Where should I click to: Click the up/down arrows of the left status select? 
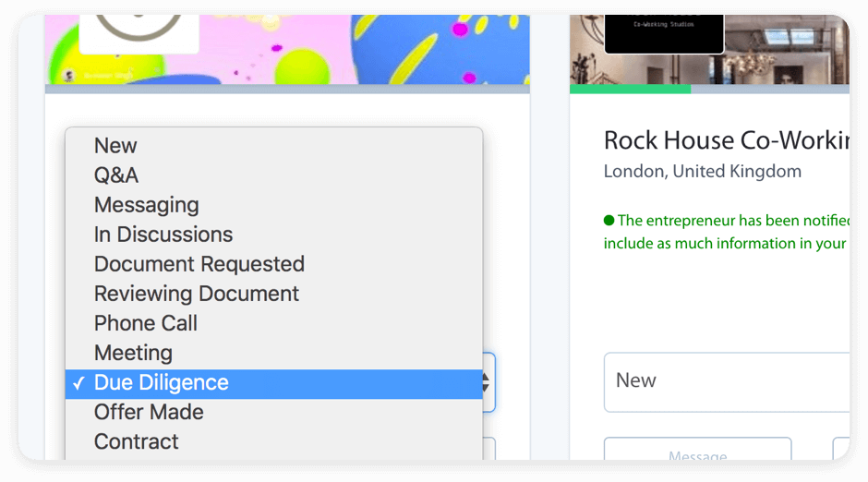488,382
